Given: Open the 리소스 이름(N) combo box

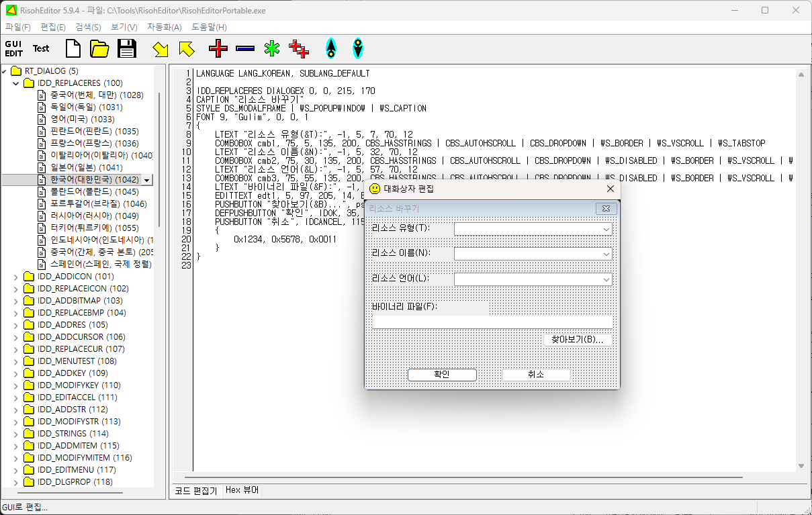Looking at the screenshot, I should click(533, 254).
